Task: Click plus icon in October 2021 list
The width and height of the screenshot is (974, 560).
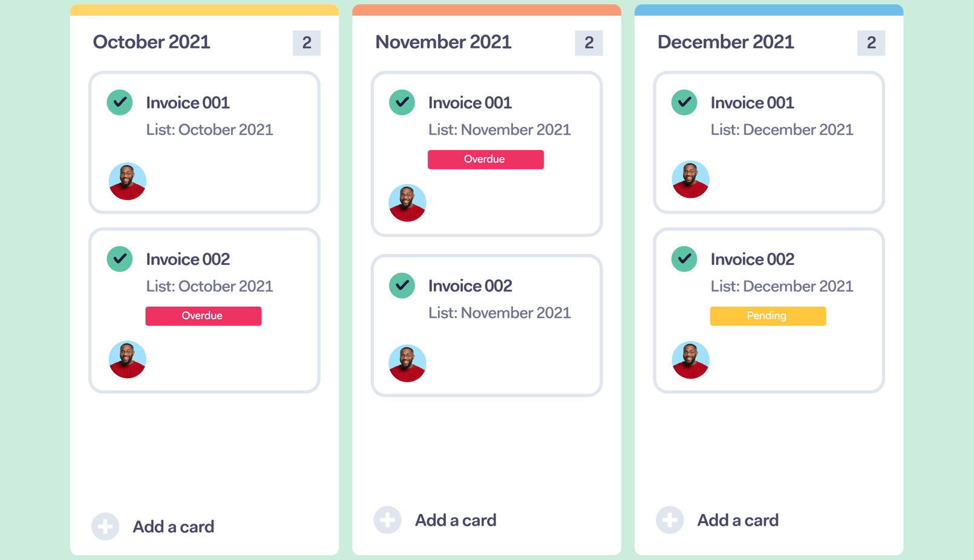Action: (x=105, y=527)
